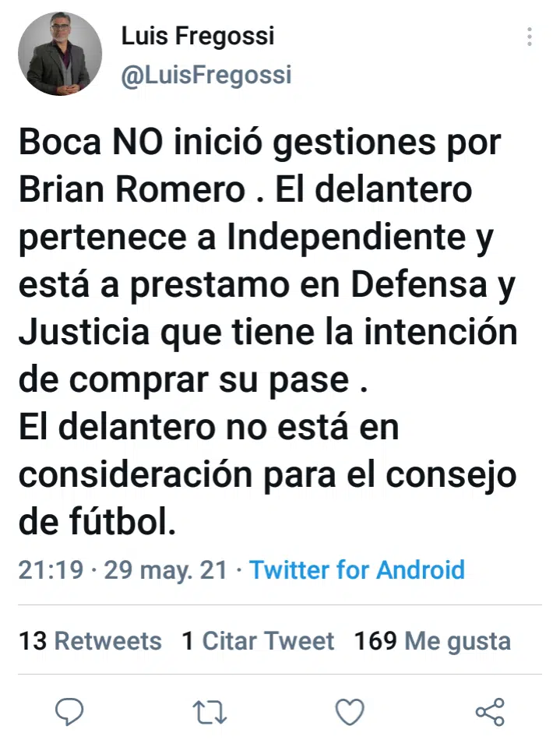This screenshot has height=740, width=560.
Task: View the 169 Me gusta likes list
Action: 432,641
